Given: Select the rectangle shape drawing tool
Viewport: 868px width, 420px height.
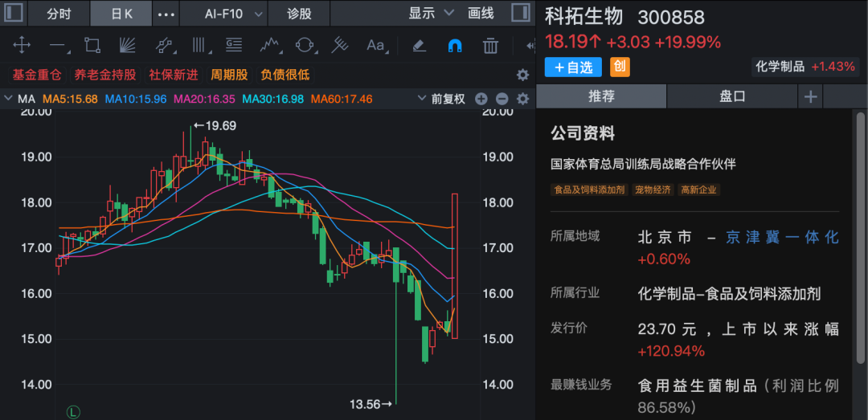Looking at the screenshot, I should tap(92, 45).
